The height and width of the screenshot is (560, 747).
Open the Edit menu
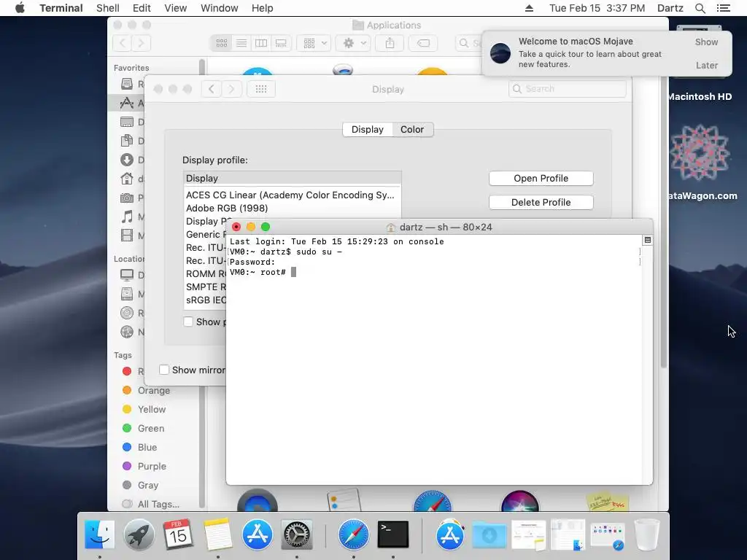point(142,8)
